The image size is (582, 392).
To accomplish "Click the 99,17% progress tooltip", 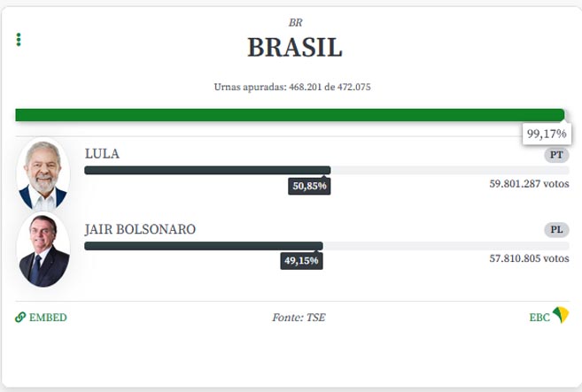I will [547, 134].
